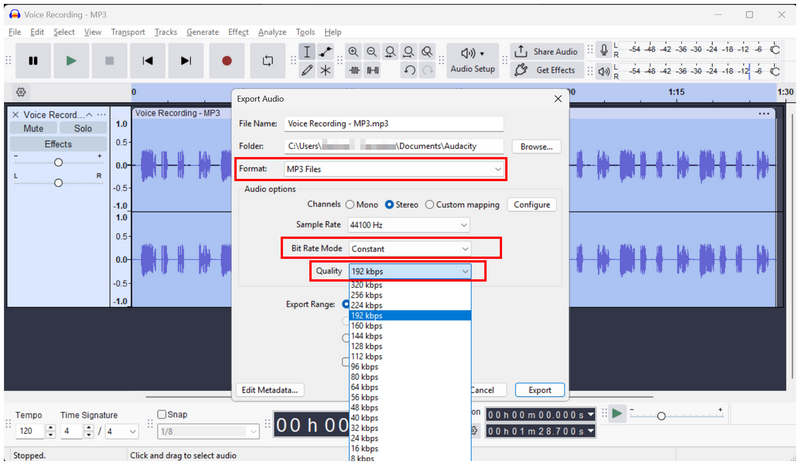Click the Undo arrow icon

click(409, 70)
